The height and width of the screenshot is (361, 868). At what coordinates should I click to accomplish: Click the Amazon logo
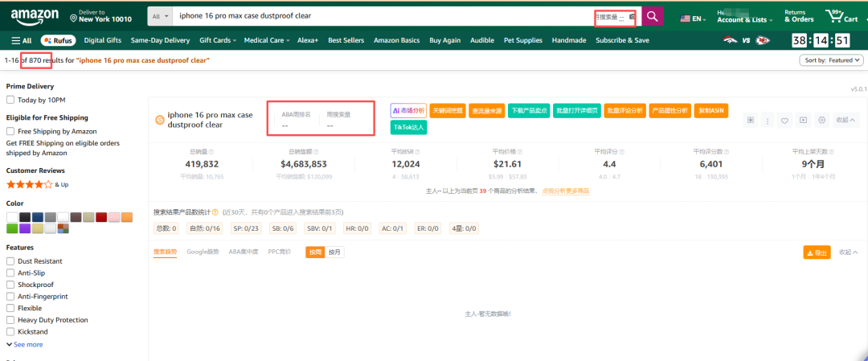click(x=34, y=16)
